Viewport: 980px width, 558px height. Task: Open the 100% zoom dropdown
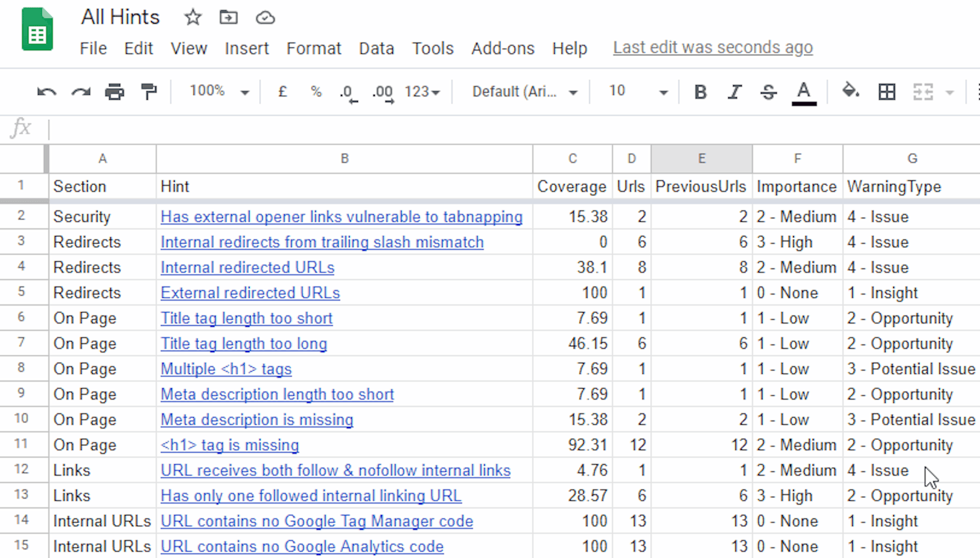pyautogui.click(x=219, y=92)
